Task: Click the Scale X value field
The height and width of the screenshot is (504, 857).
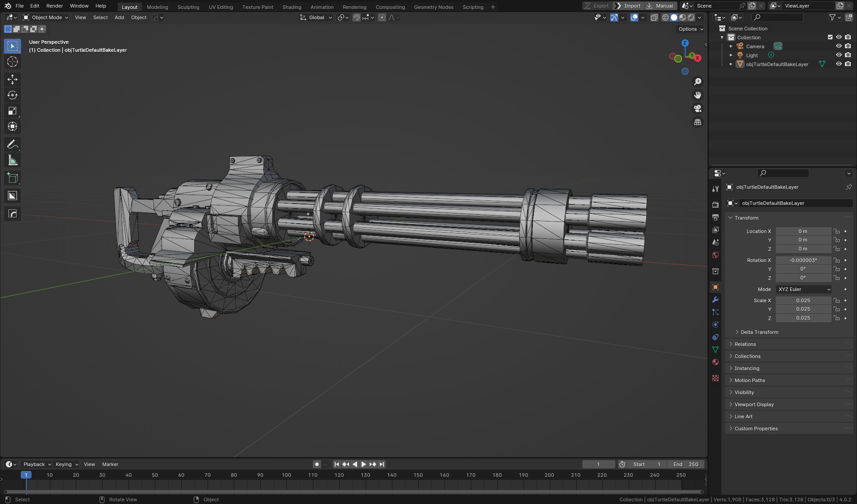Action: tap(803, 300)
